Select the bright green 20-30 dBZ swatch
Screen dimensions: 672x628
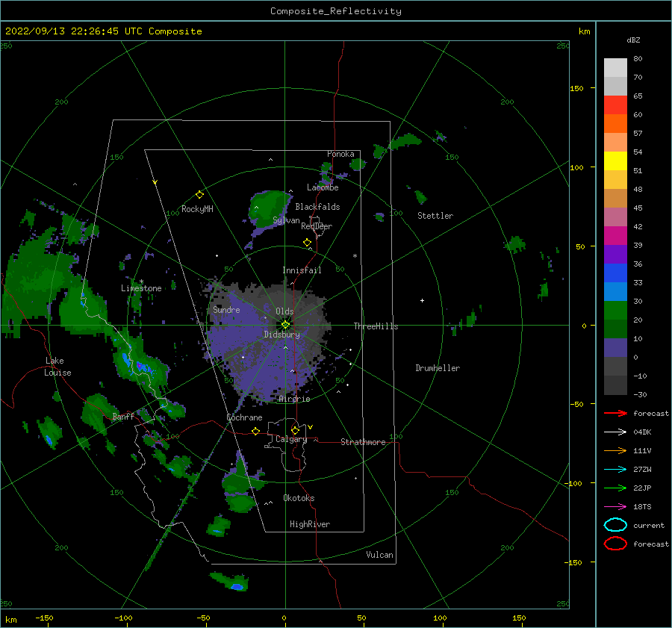click(615, 310)
